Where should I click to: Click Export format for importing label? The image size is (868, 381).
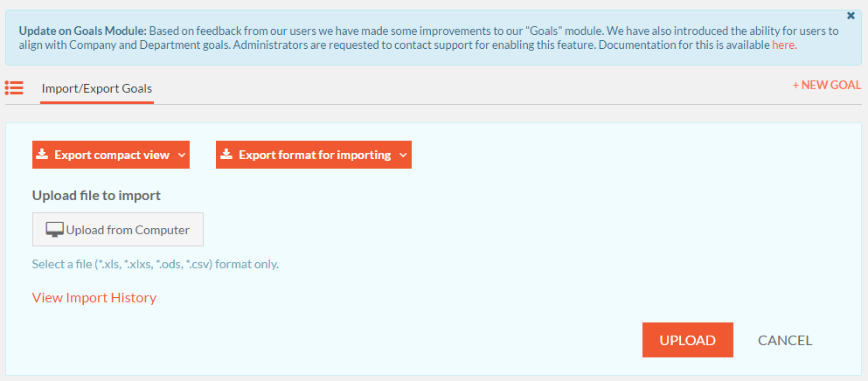[x=315, y=155]
